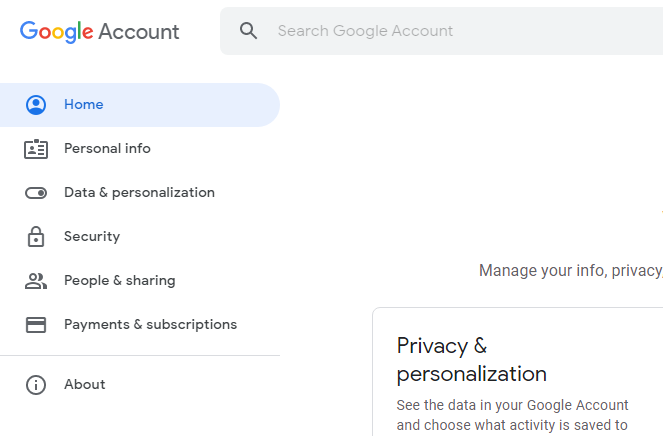This screenshot has width=663, height=436.
Task: Go to Security settings label
Action: 92,236
